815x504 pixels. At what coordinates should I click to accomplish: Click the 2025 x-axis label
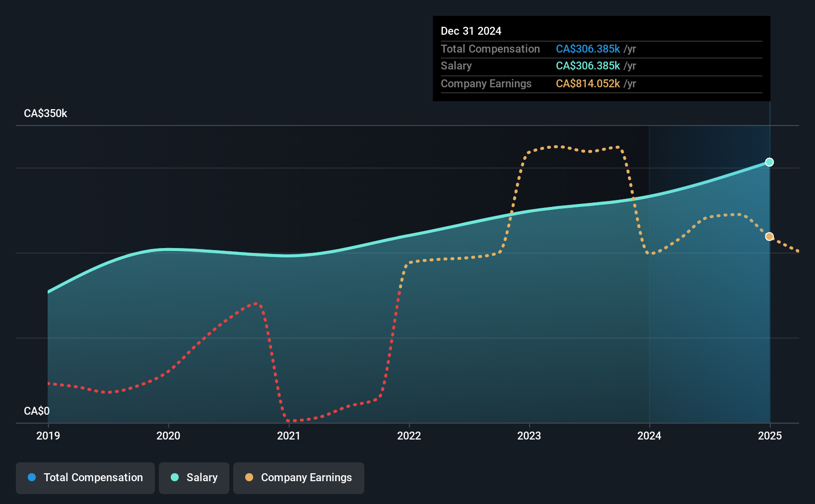[770, 436]
